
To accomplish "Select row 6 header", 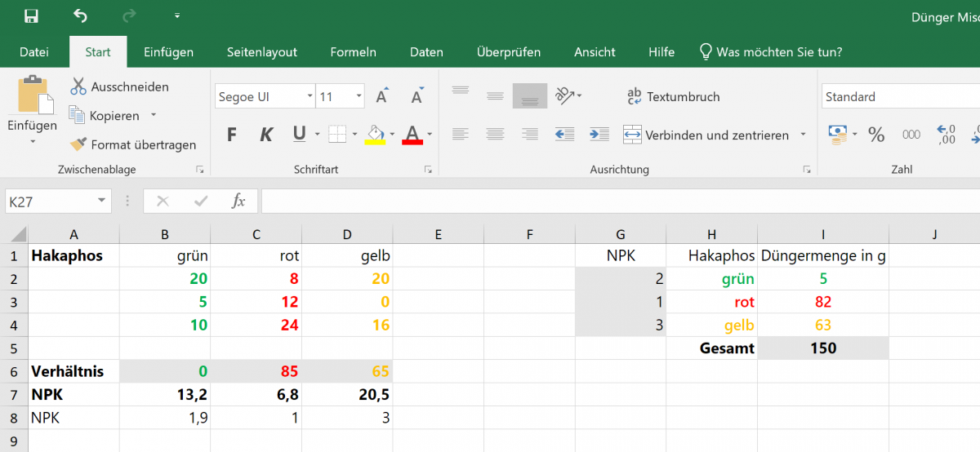I will pyautogui.click(x=14, y=371).
